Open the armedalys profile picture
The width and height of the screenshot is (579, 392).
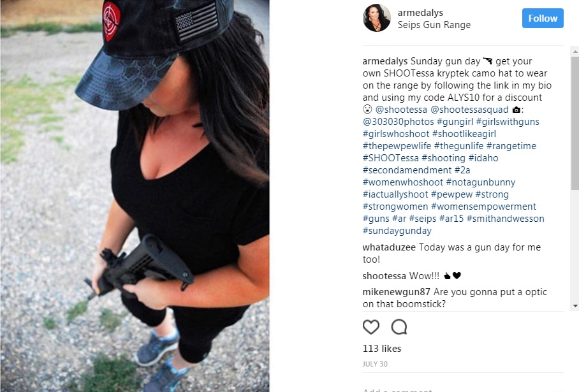(377, 18)
